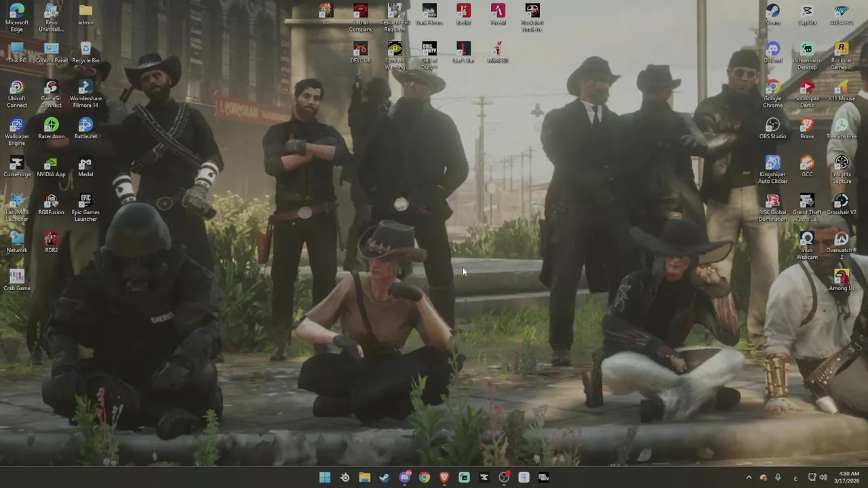This screenshot has height=488, width=868.
Task: Select the Overwatch 2 desktop shortcut
Action: point(842,245)
